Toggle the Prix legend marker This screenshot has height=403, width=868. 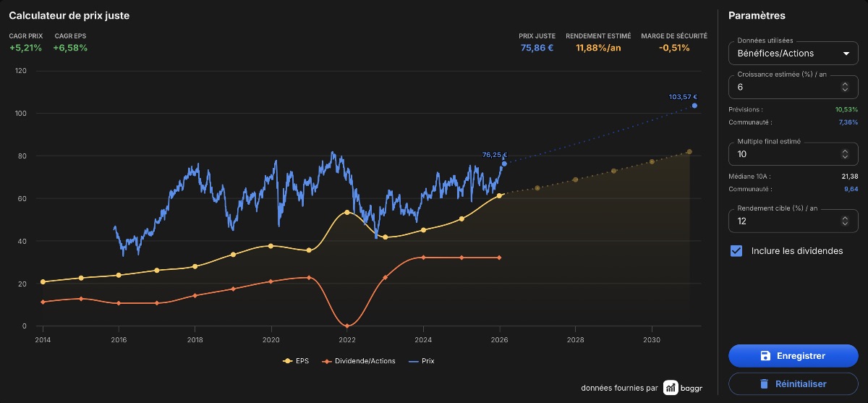pyautogui.click(x=414, y=360)
